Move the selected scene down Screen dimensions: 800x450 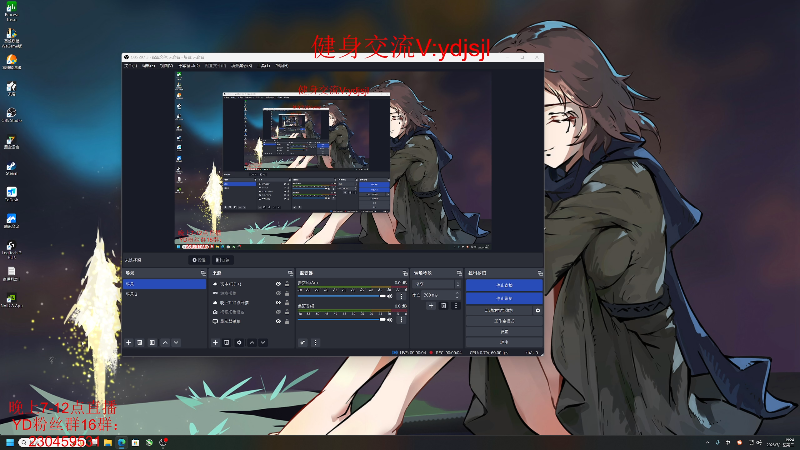tap(176, 342)
